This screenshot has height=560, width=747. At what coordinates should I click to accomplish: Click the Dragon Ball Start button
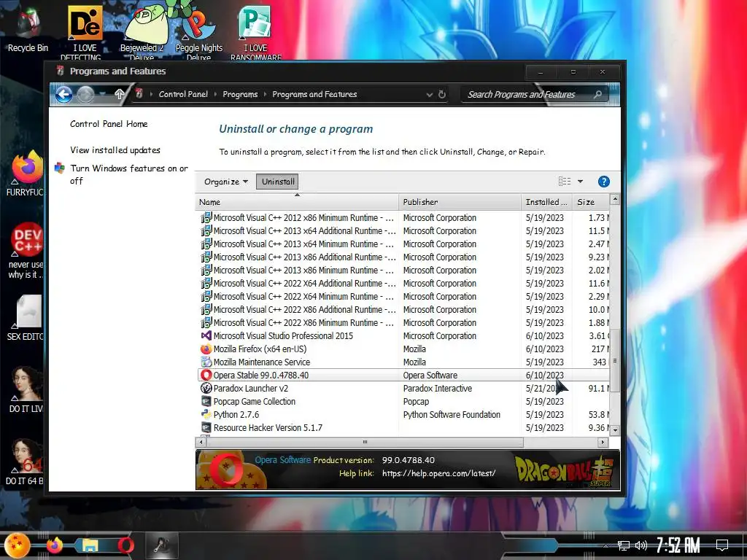[x=17, y=545]
